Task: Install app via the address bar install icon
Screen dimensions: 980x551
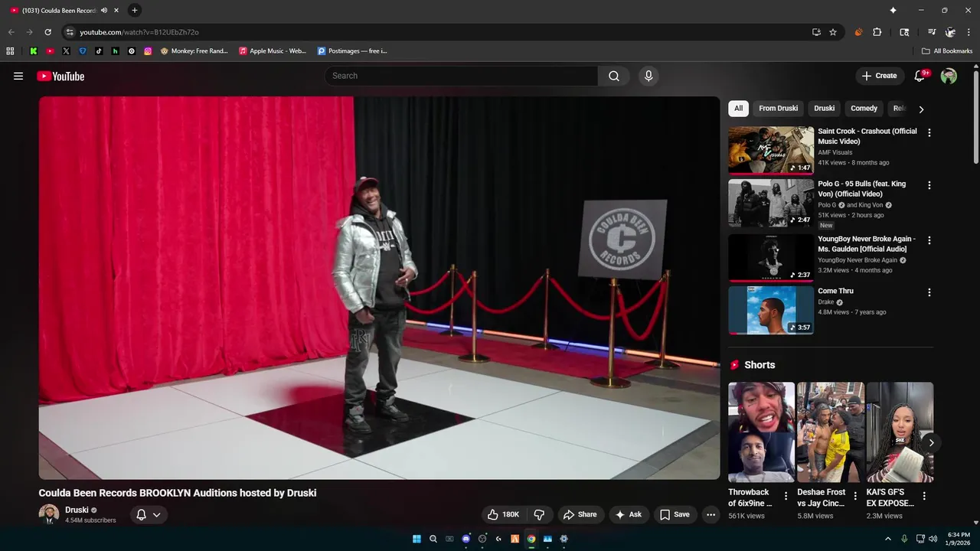Action: point(816,32)
